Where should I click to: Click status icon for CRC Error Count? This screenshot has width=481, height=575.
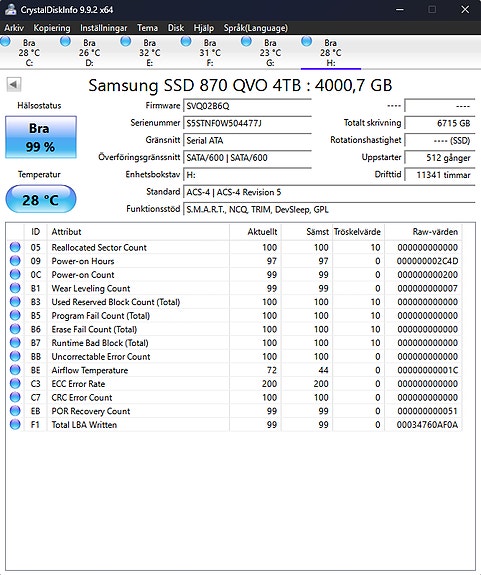15,397
